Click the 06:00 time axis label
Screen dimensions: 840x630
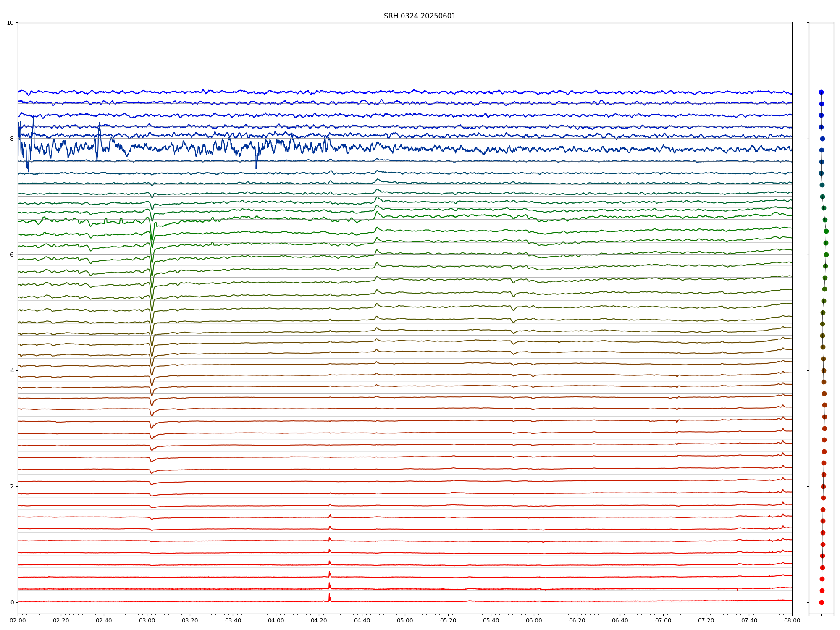pyautogui.click(x=534, y=620)
